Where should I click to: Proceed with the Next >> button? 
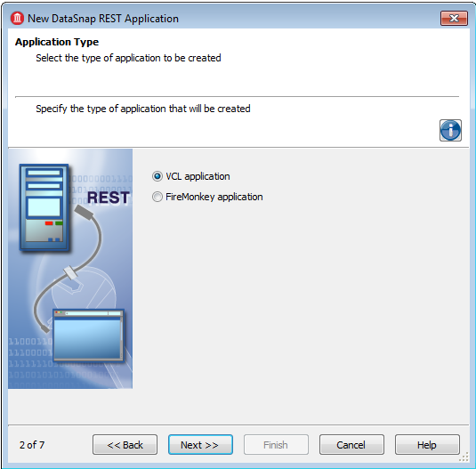pos(200,444)
